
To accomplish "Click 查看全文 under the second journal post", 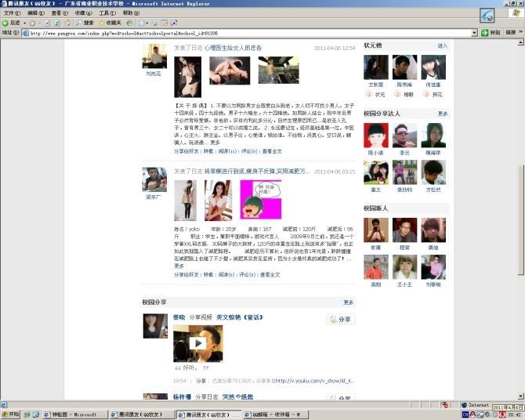I will click(270, 274).
